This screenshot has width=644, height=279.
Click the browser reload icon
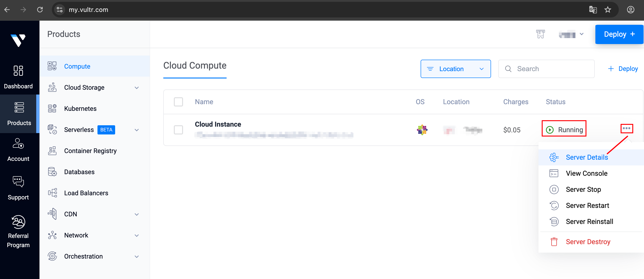40,10
